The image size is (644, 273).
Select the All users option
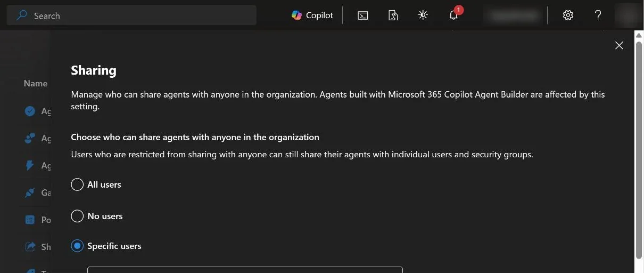click(x=77, y=184)
